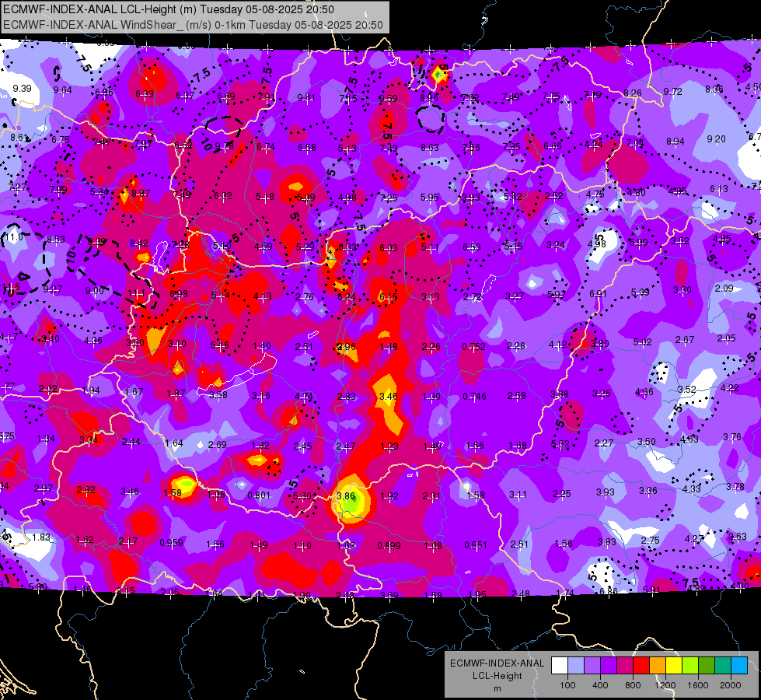761x700 pixels.
Task: Click the 9.20 wind shear value
Action: click(717, 139)
